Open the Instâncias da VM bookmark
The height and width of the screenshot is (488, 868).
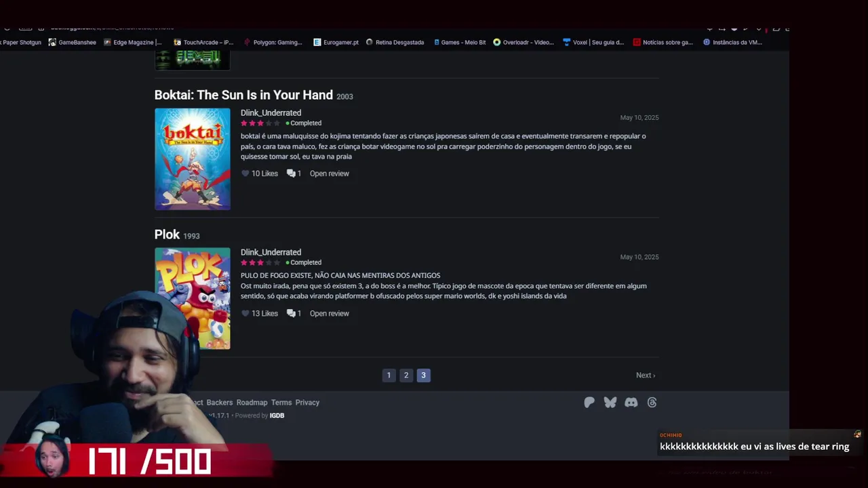pyautogui.click(x=732, y=42)
